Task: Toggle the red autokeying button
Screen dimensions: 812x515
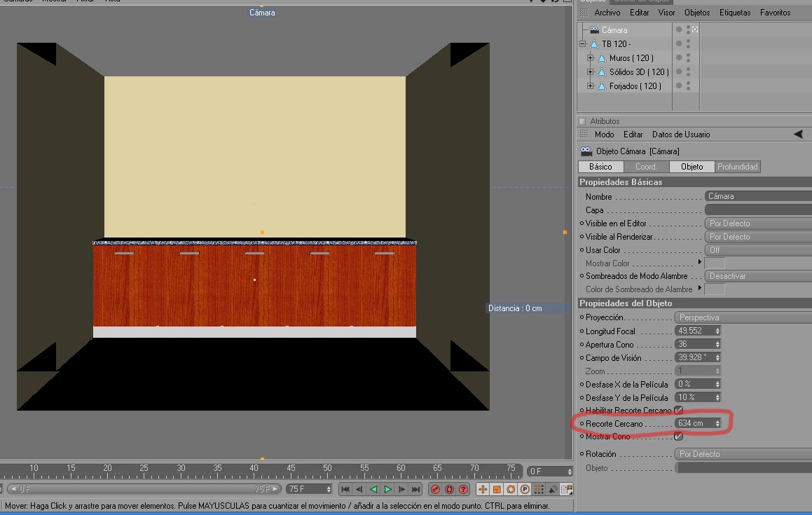Action: coord(450,489)
